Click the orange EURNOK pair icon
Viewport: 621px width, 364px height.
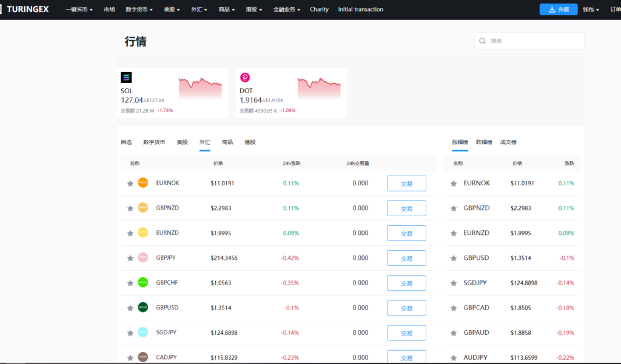point(143,183)
